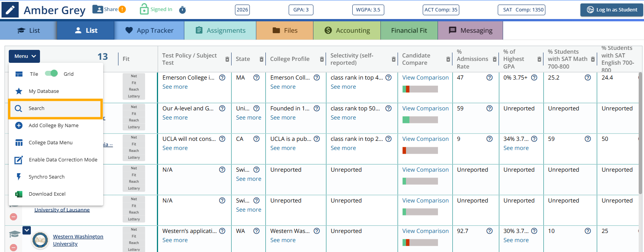This screenshot has height=252, width=644.
Task: Select Lottery fit option for the UCLA row
Action: click(x=134, y=158)
